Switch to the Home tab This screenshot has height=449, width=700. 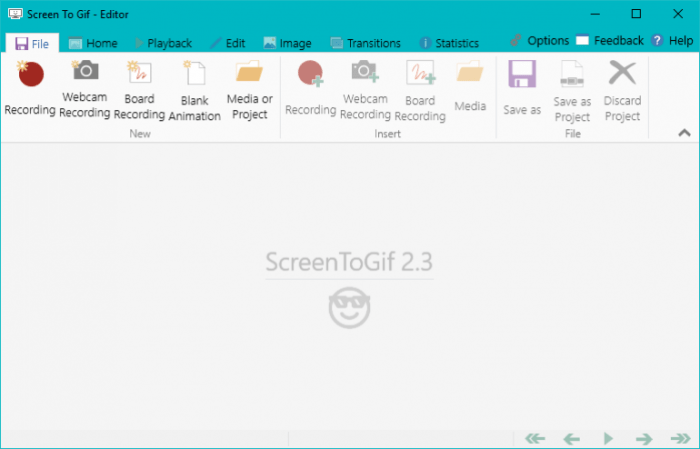pos(93,43)
